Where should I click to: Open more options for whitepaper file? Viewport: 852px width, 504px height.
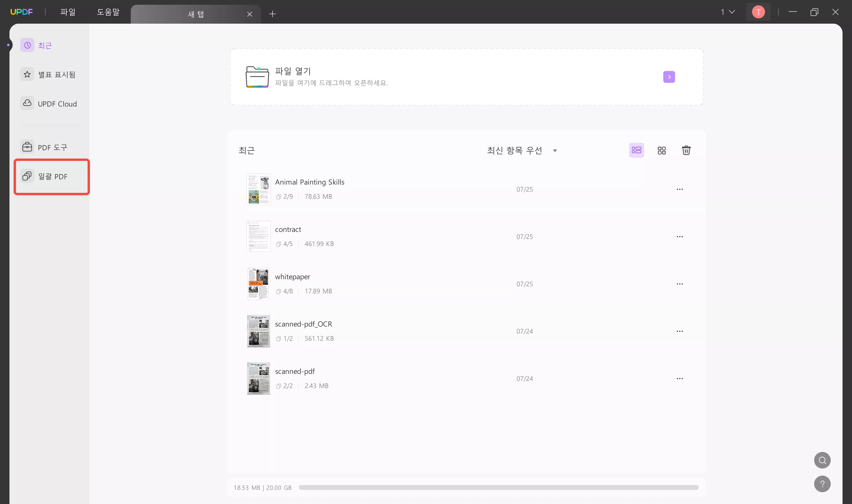pos(680,284)
